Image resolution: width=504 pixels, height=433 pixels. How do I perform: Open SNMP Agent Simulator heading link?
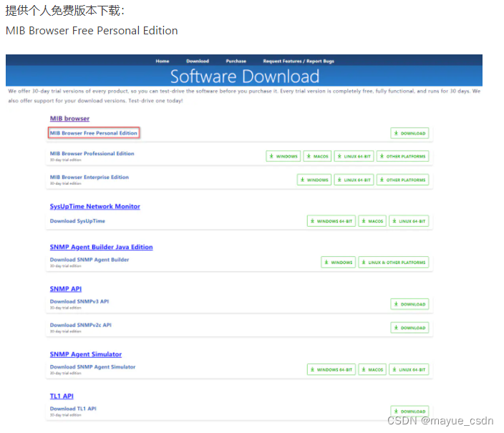pyautogui.click(x=86, y=354)
